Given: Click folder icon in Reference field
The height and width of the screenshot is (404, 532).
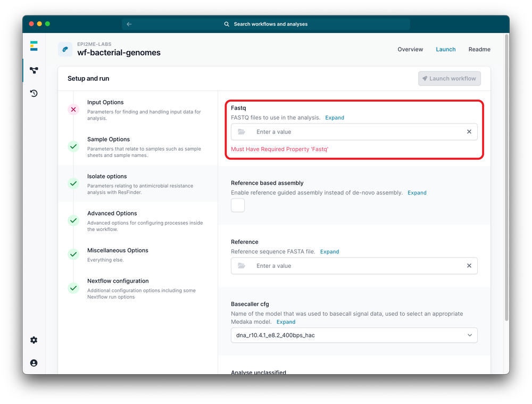Looking at the screenshot, I should [x=242, y=266].
